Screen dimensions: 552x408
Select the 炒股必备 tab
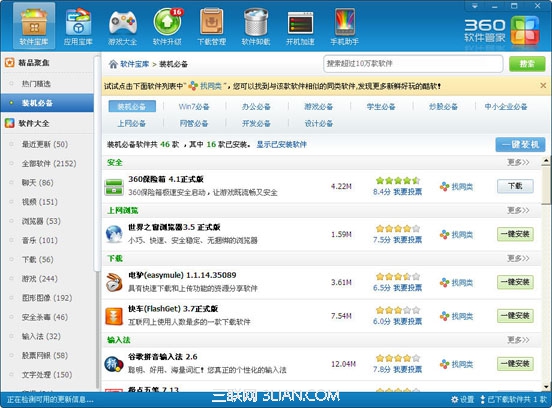pyautogui.click(x=443, y=106)
